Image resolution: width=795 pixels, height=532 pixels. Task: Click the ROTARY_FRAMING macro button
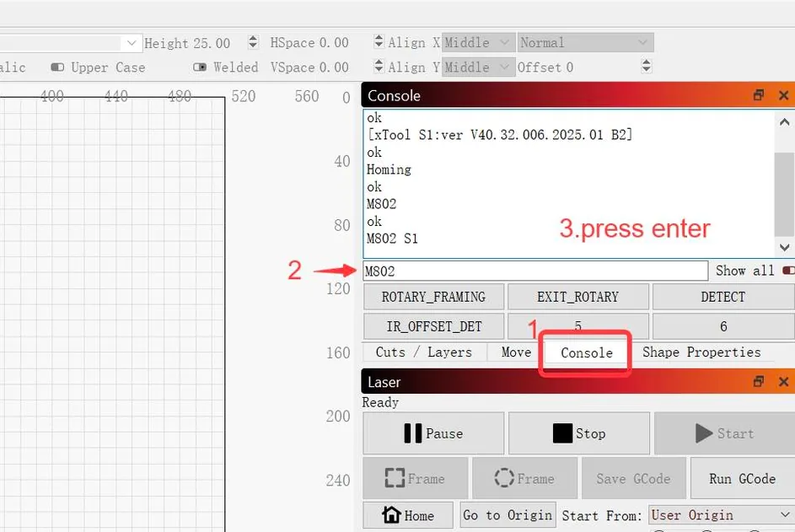pyautogui.click(x=433, y=297)
